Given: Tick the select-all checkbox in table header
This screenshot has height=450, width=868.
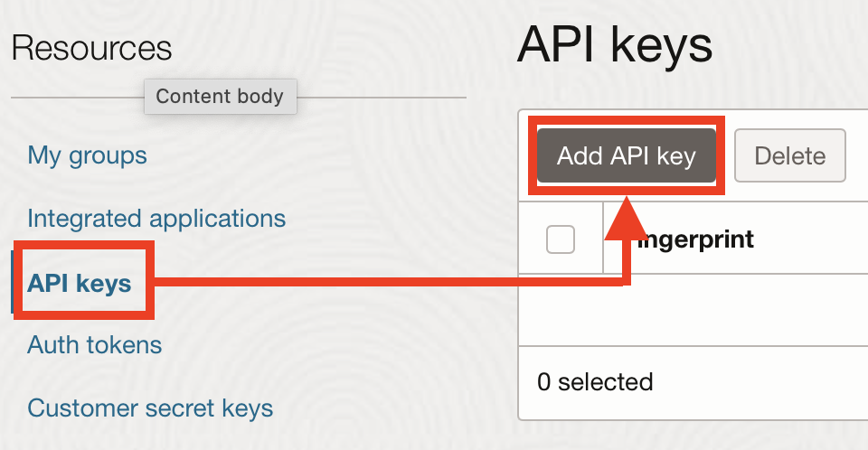Looking at the screenshot, I should coord(561,239).
